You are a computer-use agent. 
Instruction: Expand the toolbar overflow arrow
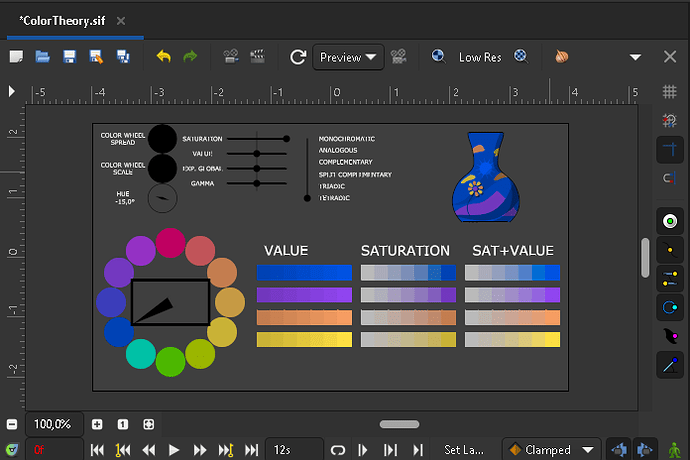click(634, 58)
